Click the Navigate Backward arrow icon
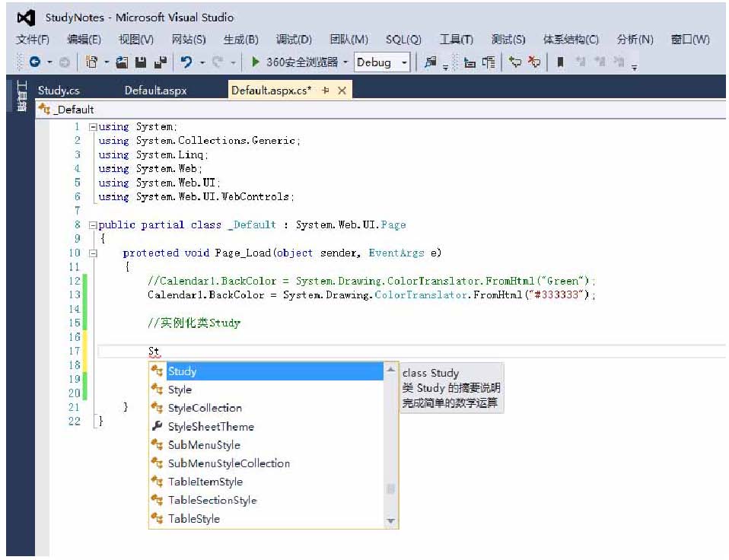This screenshot has width=729, height=560. tap(35, 62)
